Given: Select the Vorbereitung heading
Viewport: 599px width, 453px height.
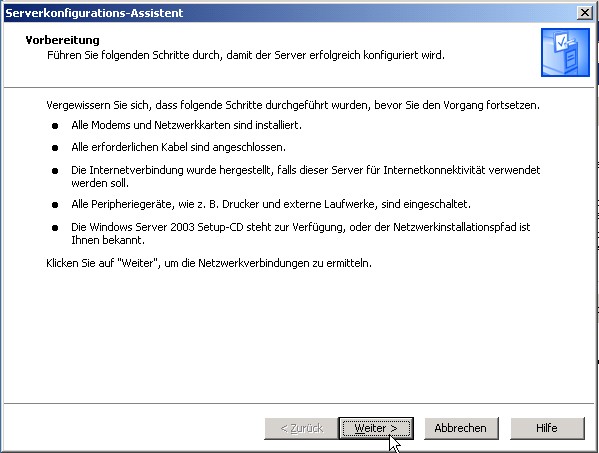Looking at the screenshot, I should [x=62, y=40].
